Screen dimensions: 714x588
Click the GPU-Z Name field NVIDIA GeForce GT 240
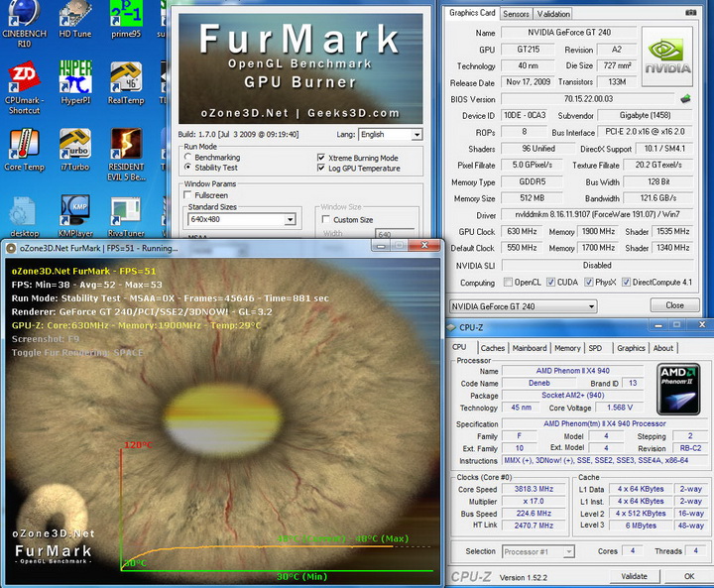click(x=569, y=33)
